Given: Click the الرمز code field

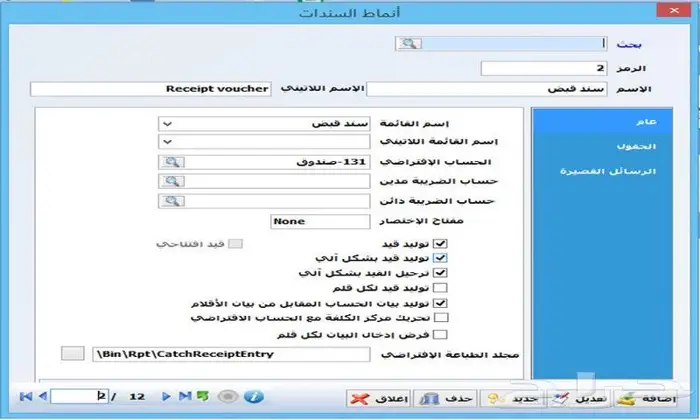Looking at the screenshot, I should (x=544, y=68).
